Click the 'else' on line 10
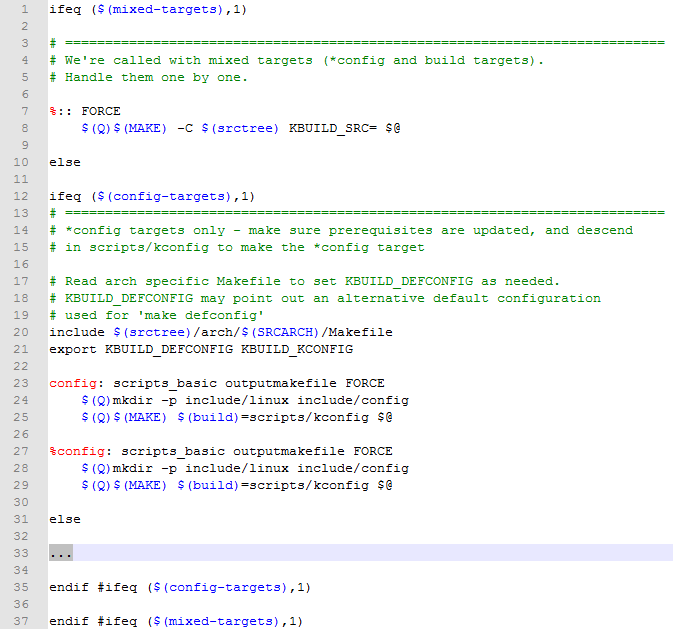 pyautogui.click(x=65, y=162)
